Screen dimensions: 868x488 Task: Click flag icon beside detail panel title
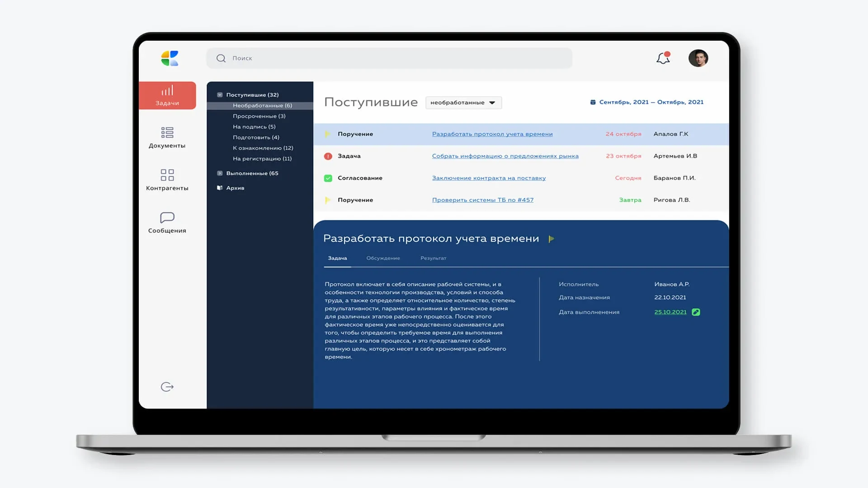tap(551, 239)
